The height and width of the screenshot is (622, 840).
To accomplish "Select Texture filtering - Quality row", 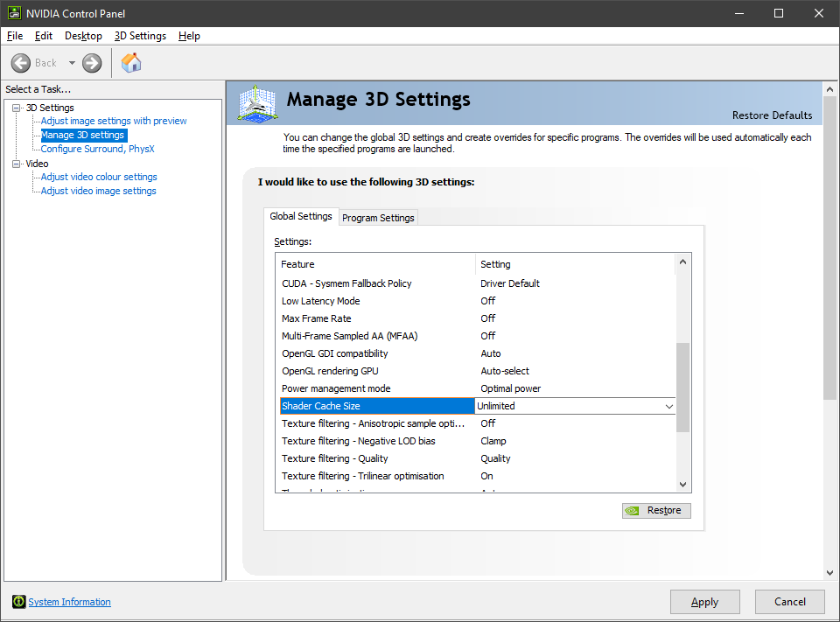I will pos(478,458).
